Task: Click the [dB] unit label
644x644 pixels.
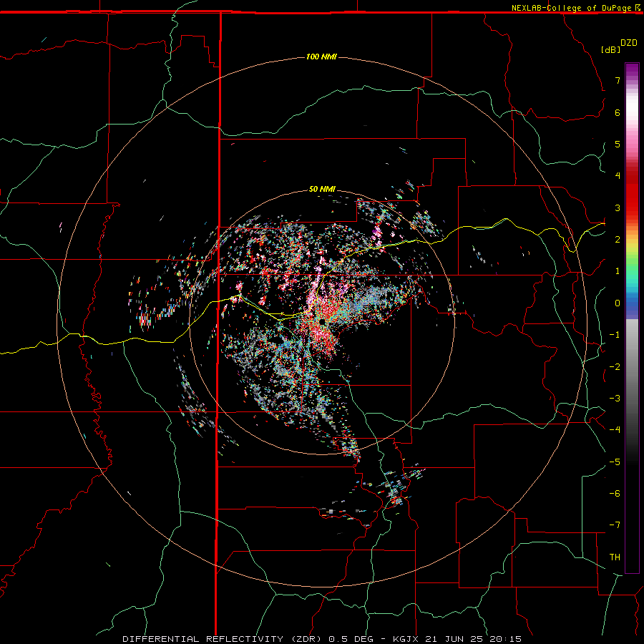Action: coord(611,49)
